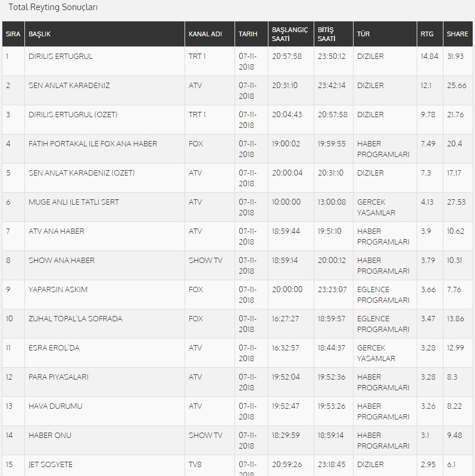Click the title 'JET SOSYETE'
The image size is (475, 476).
point(51,465)
